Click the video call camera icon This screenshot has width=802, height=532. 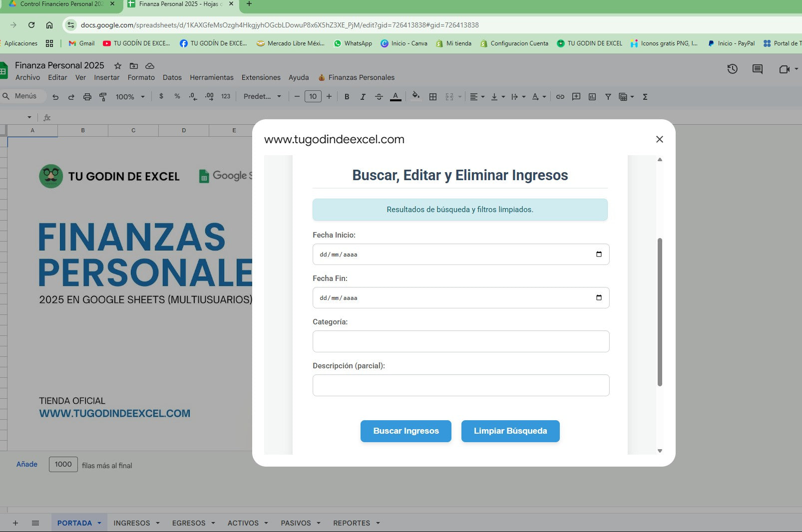coord(785,69)
